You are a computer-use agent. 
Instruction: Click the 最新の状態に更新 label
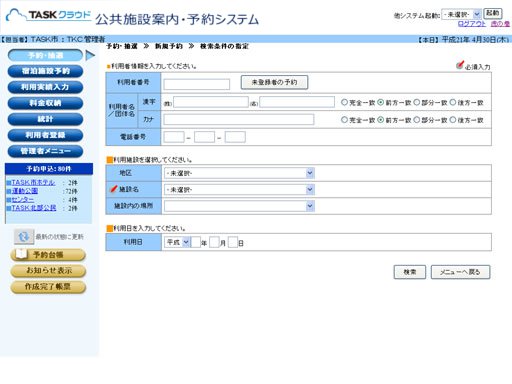pos(60,237)
